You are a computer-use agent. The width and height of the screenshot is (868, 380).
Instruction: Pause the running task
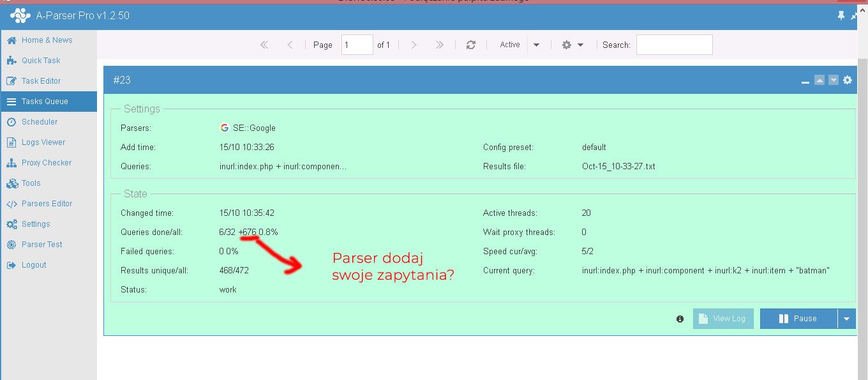point(798,319)
